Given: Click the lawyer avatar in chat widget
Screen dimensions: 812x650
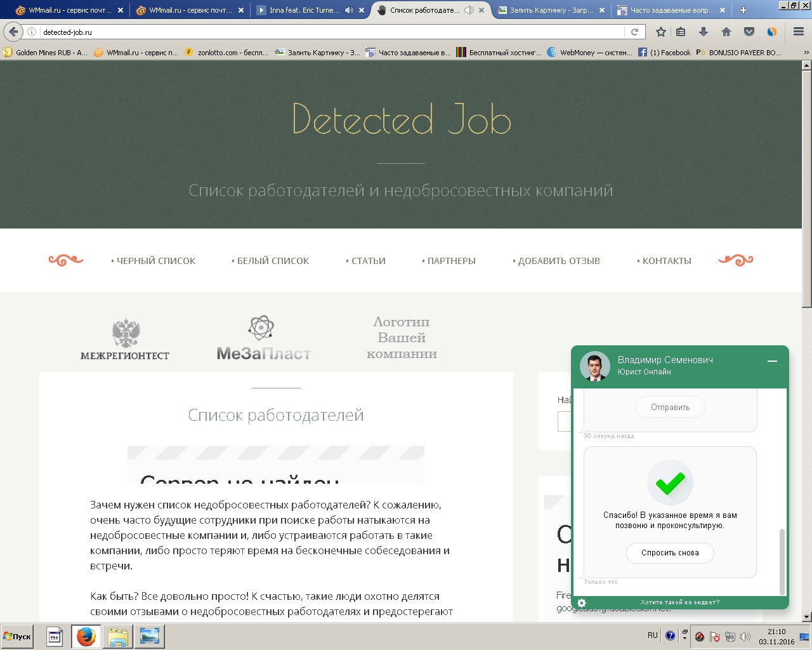Looking at the screenshot, I should pyautogui.click(x=595, y=366).
